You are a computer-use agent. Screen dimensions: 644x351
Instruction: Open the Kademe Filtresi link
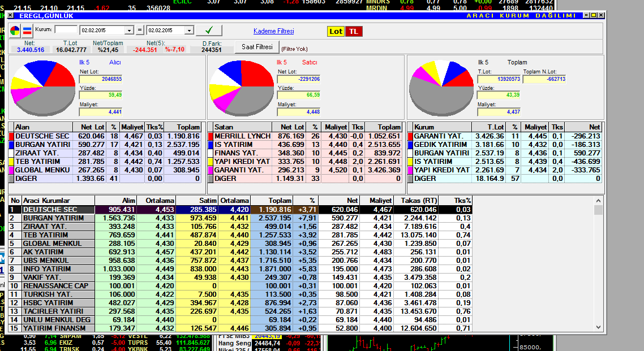[x=273, y=31]
